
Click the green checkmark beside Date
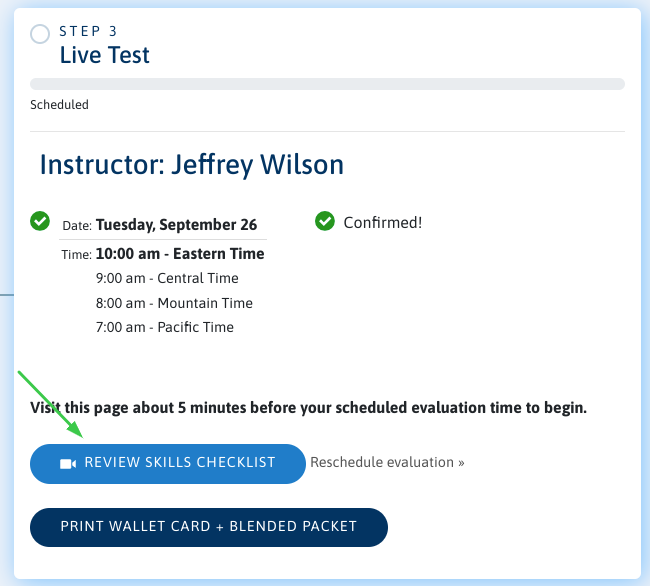[x=40, y=221]
